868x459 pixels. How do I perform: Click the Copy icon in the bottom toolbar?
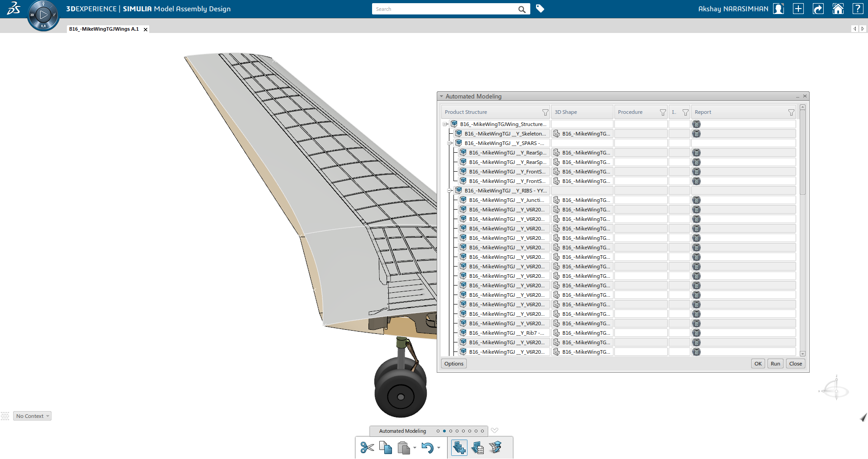coord(385,448)
